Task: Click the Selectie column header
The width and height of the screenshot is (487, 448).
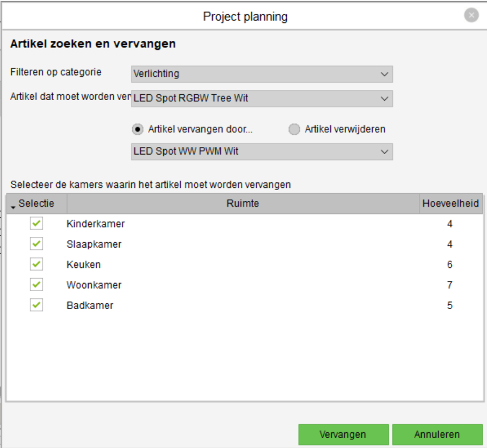Action: [36, 204]
